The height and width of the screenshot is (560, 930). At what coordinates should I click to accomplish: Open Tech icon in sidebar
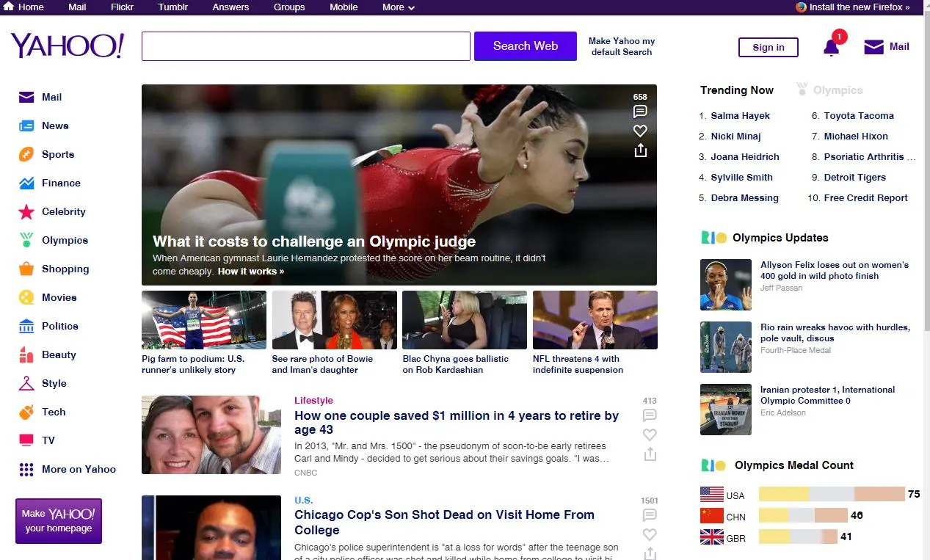click(26, 412)
